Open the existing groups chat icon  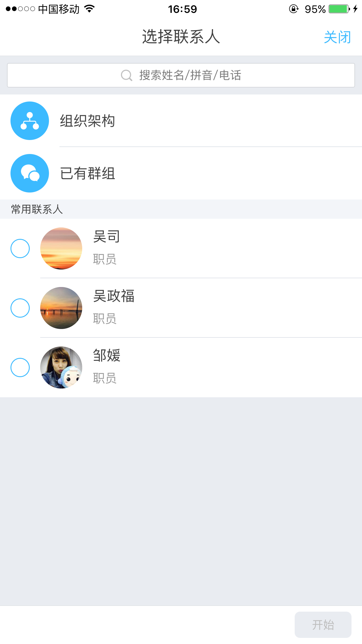pyautogui.click(x=30, y=173)
